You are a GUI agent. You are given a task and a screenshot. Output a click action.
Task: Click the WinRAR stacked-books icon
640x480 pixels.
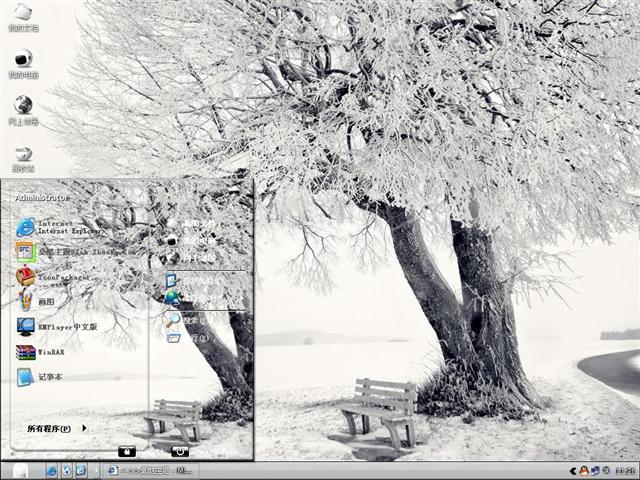pos(26,352)
